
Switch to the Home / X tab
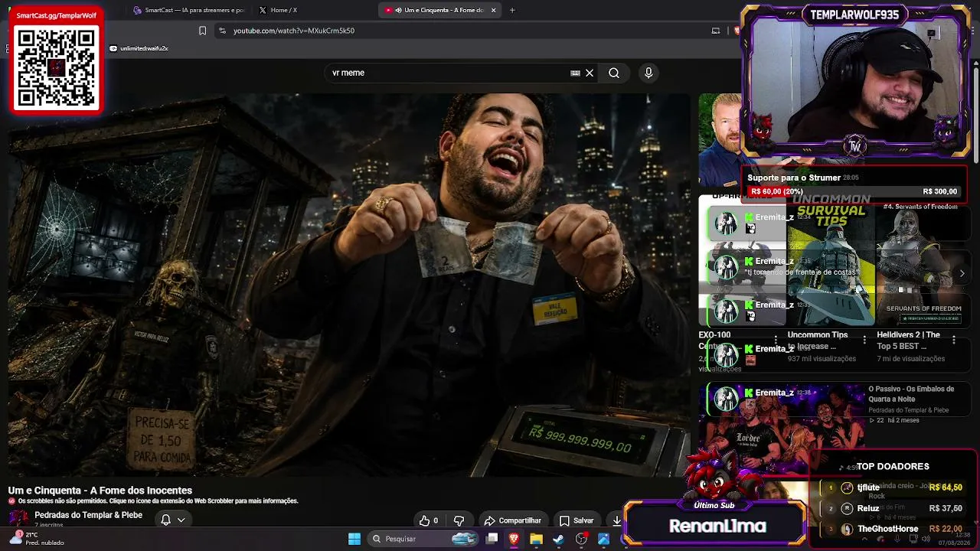tap(283, 10)
